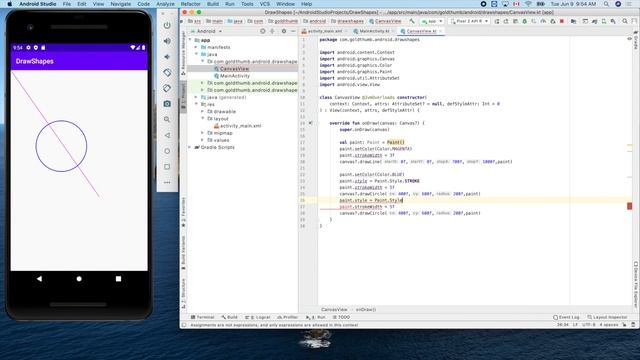The width and height of the screenshot is (640, 360).
Task: Open the Build menu
Action: (x=213, y=4)
